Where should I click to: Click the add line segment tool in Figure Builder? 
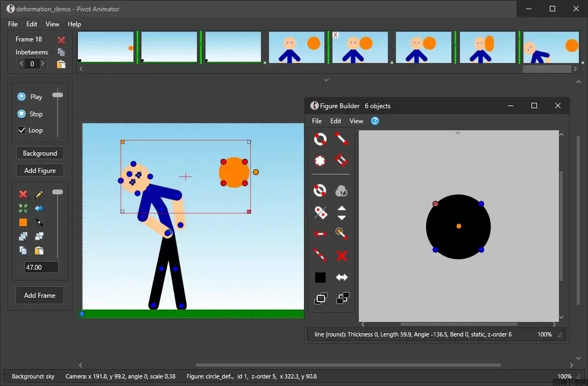pos(342,139)
